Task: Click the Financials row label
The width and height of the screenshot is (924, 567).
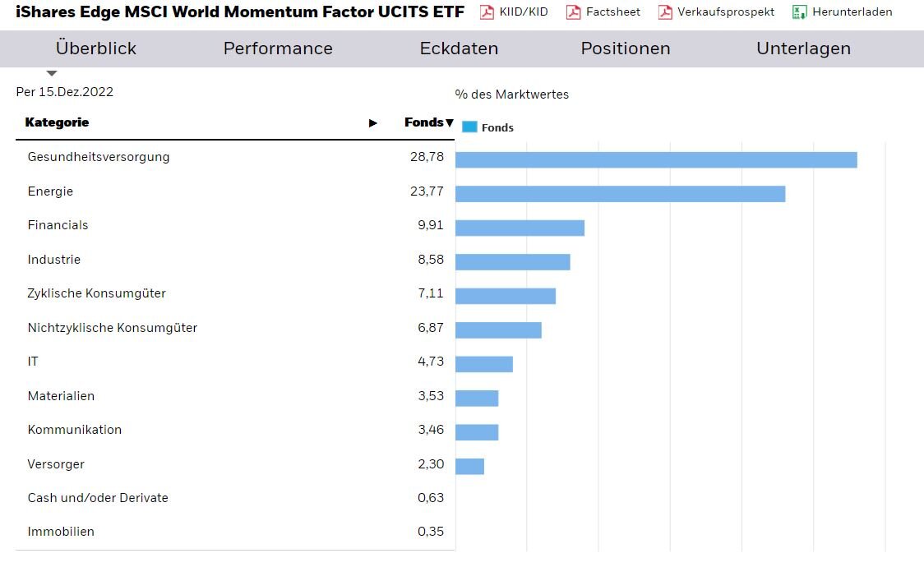Action: [58, 225]
